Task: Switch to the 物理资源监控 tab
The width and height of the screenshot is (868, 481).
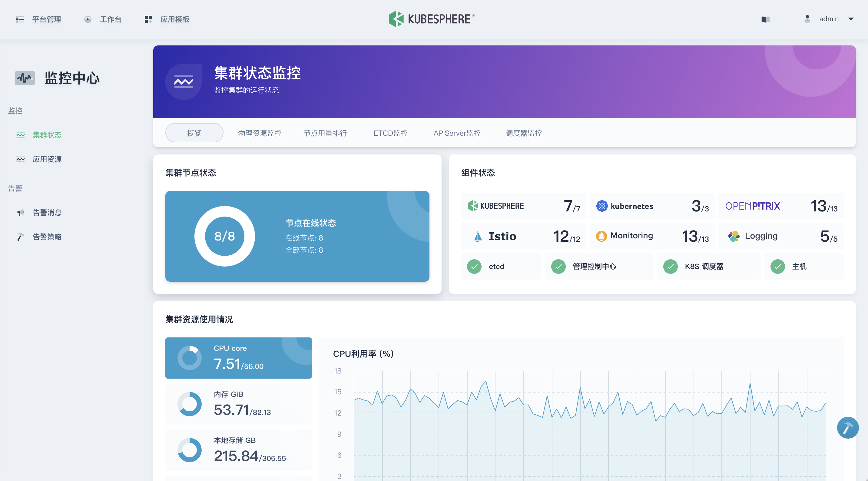Action: point(260,133)
